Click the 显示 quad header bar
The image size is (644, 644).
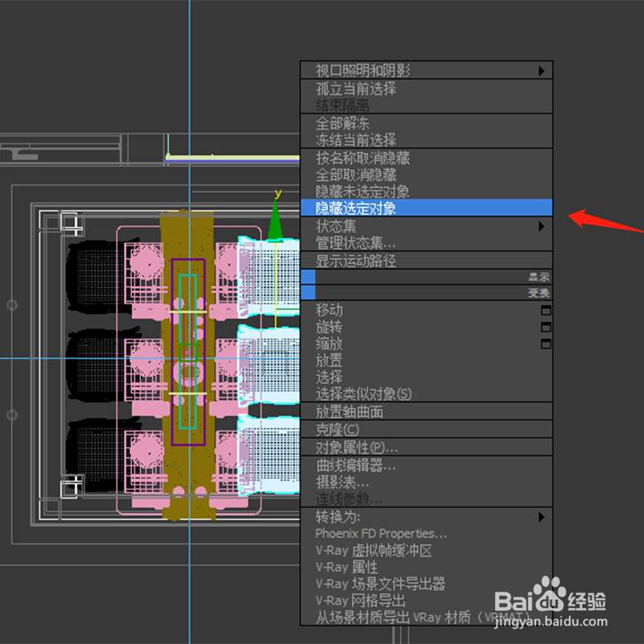pyautogui.click(x=427, y=277)
